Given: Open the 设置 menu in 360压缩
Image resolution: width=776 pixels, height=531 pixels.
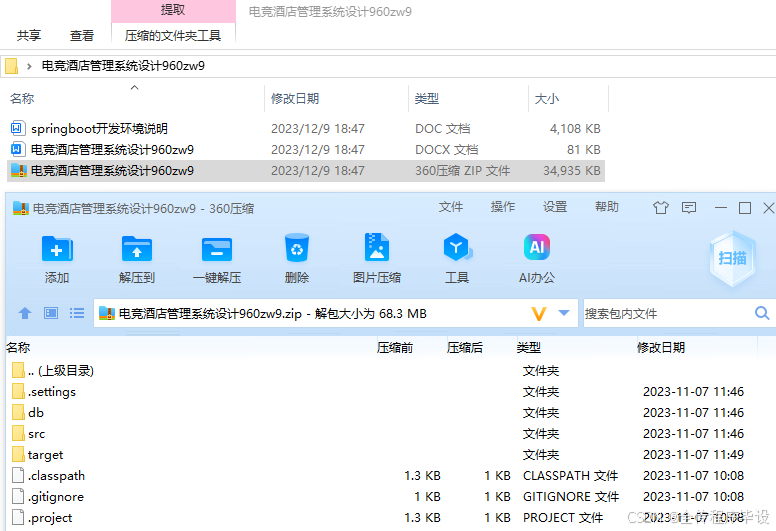Looking at the screenshot, I should click(555, 207).
